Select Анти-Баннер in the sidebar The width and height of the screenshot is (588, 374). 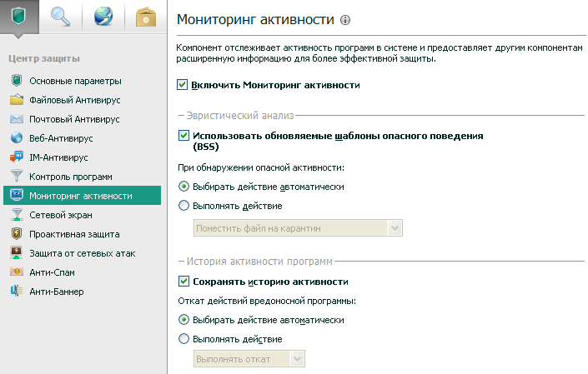point(56,292)
